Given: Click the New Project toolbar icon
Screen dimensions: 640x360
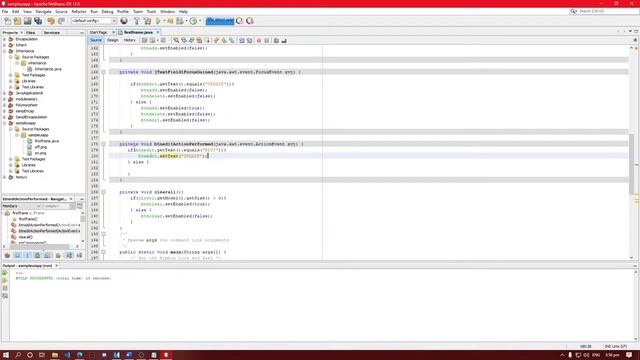Looking at the screenshot, I should tap(17, 21).
